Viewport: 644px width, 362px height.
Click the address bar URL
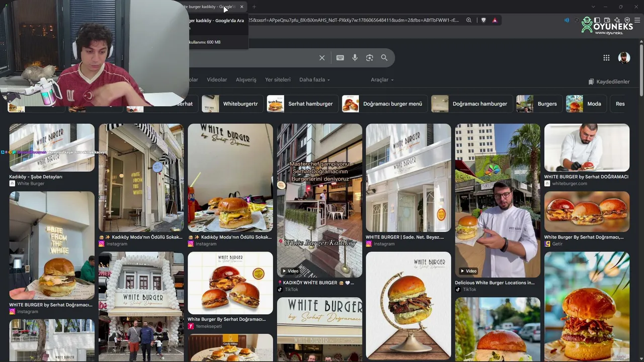pyautogui.click(x=353, y=20)
